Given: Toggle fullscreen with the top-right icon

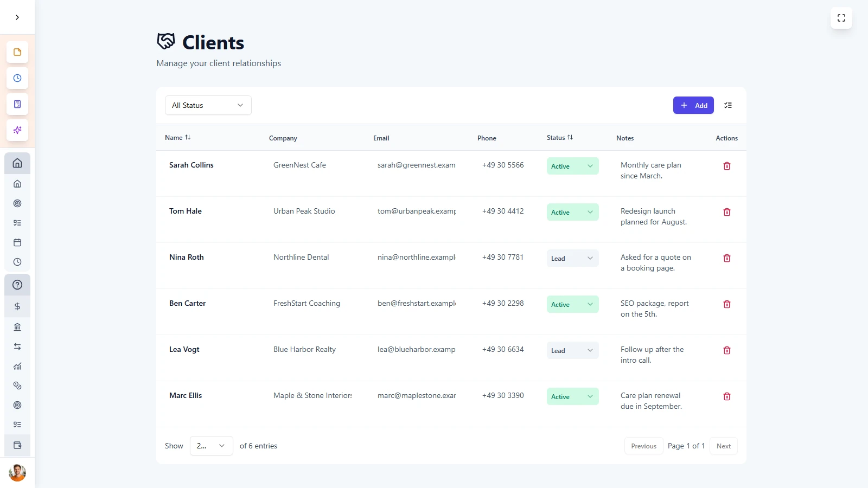Looking at the screenshot, I should (841, 18).
